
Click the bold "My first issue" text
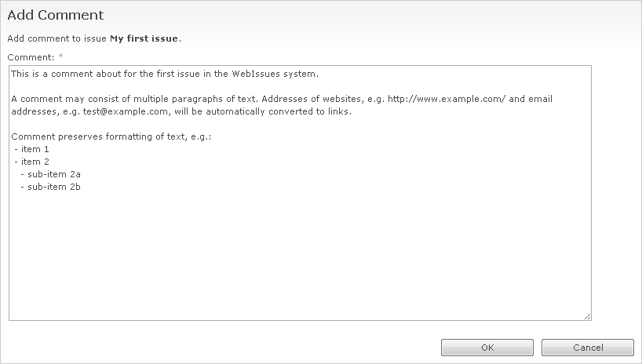click(144, 38)
